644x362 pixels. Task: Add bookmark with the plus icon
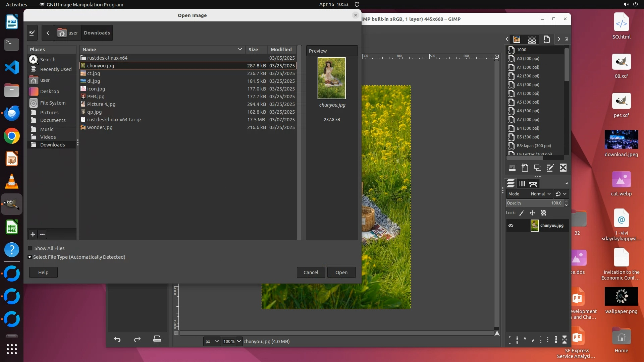(x=33, y=234)
